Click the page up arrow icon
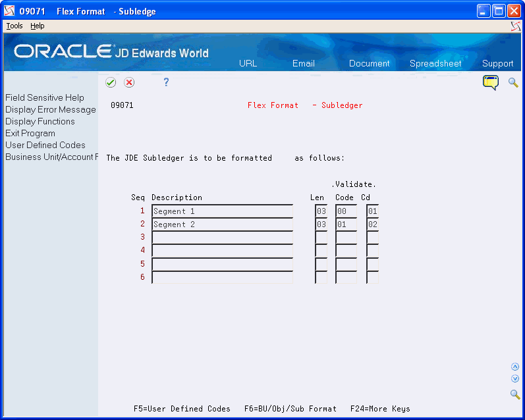525x420 pixels. (515, 367)
